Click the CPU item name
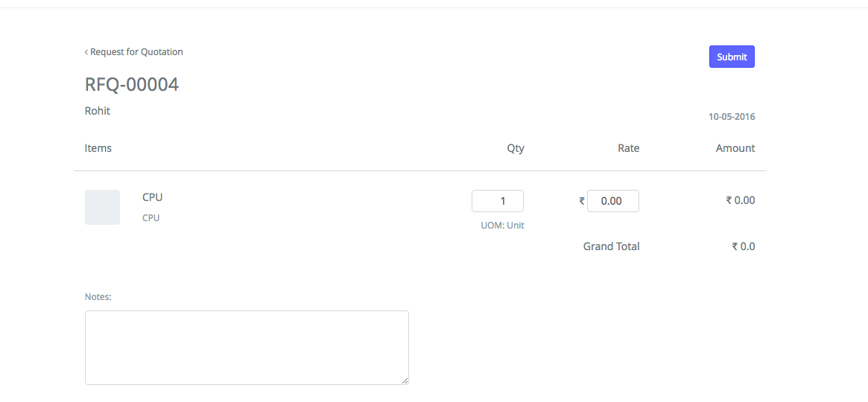The image size is (868, 402). pyautogui.click(x=153, y=197)
